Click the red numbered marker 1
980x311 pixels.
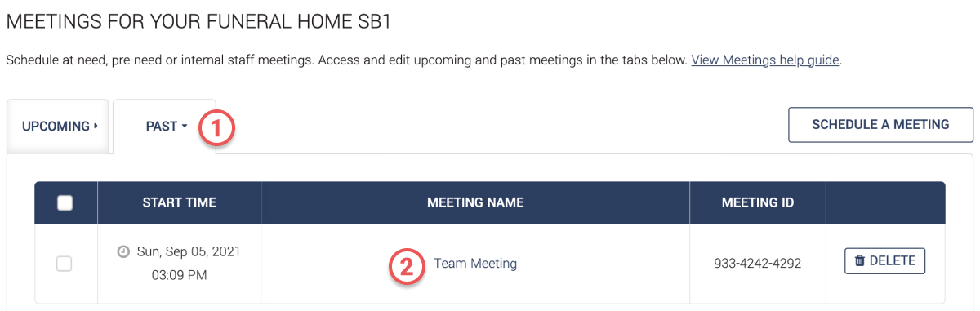click(x=218, y=127)
